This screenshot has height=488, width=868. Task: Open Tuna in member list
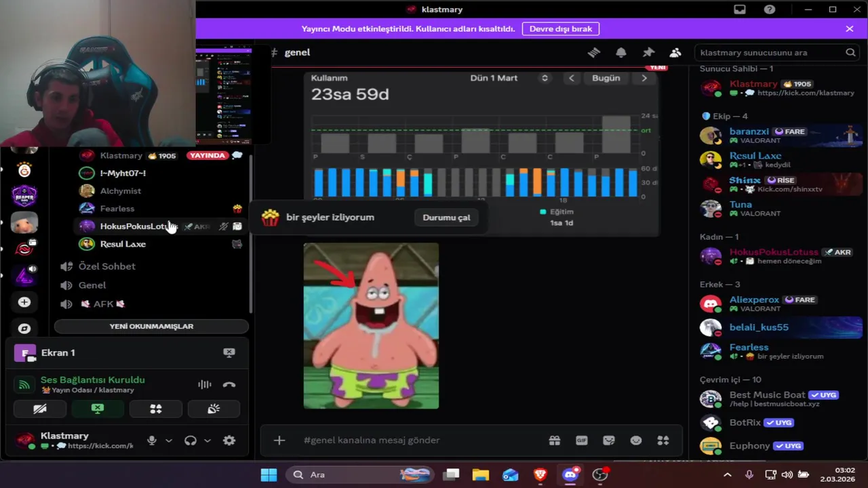click(x=778, y=209)
